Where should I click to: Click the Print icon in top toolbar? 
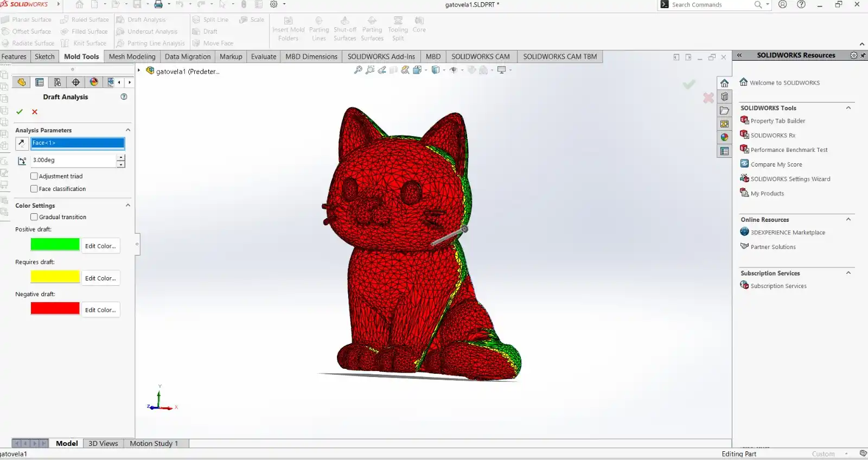(x=158, y=4)
